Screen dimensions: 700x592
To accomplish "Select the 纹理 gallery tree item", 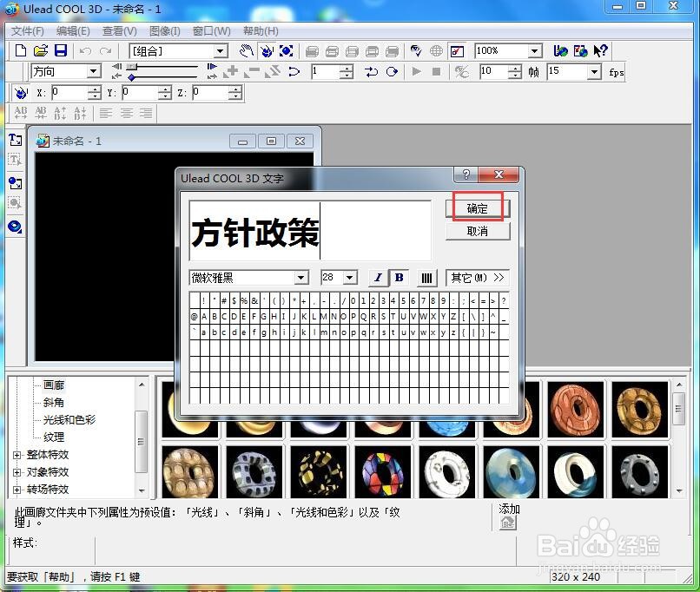I will (x=54, y=437).
